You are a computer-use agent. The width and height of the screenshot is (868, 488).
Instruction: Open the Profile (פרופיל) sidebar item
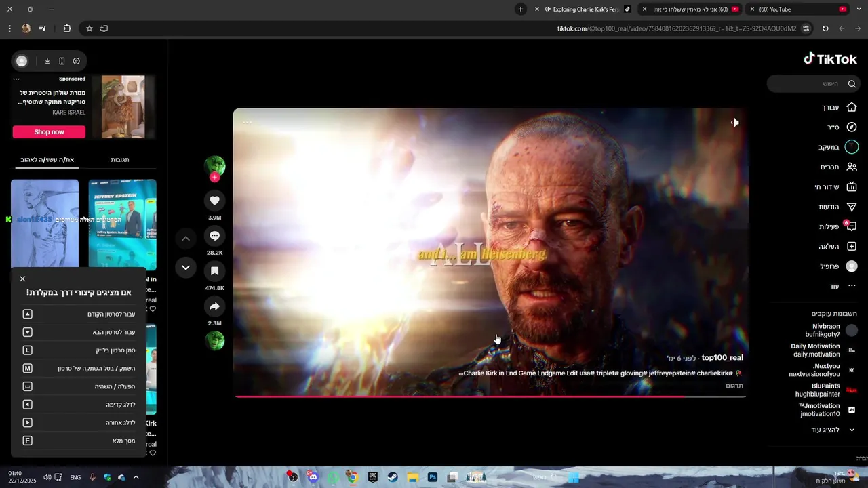pos(838,266)
